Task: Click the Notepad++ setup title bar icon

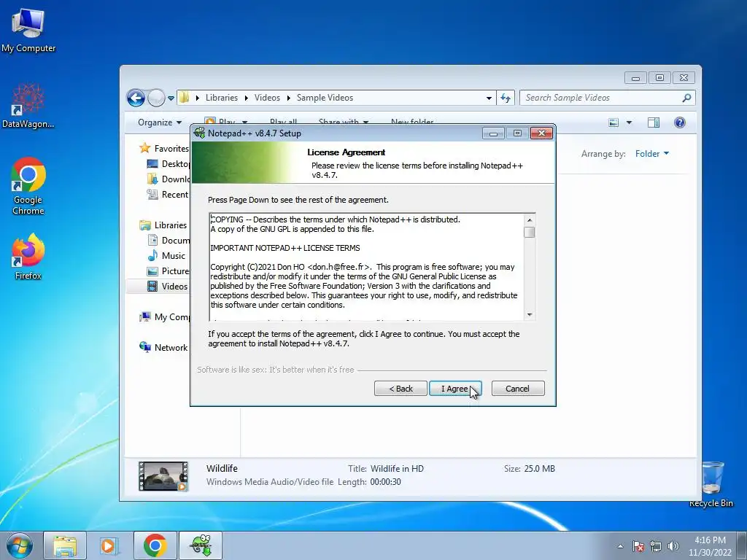Action: pyautogui.click(x=199, y=133)
